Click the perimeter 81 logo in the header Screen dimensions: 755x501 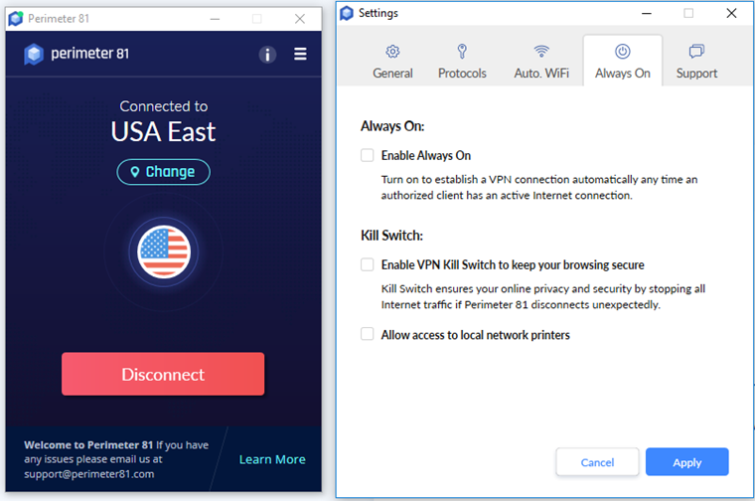click(x=77, y=54)
